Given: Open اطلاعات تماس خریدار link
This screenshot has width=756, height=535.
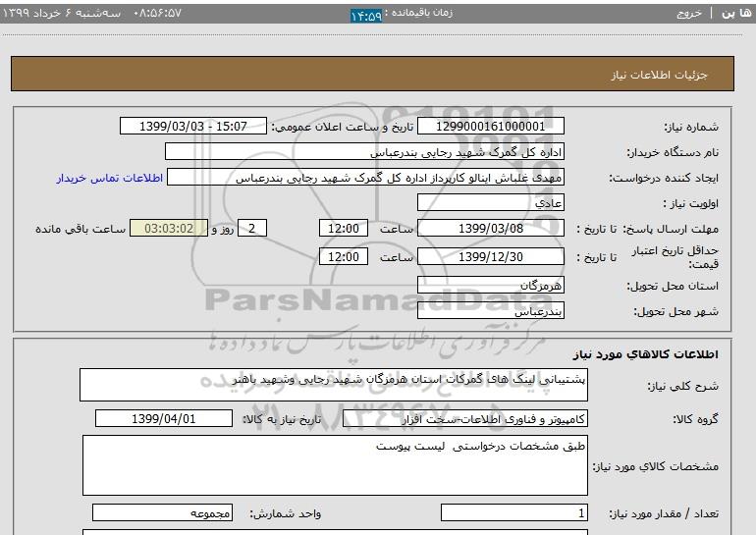Looking at the screenshot, I should pyautogui.click(x=109, y=178).
